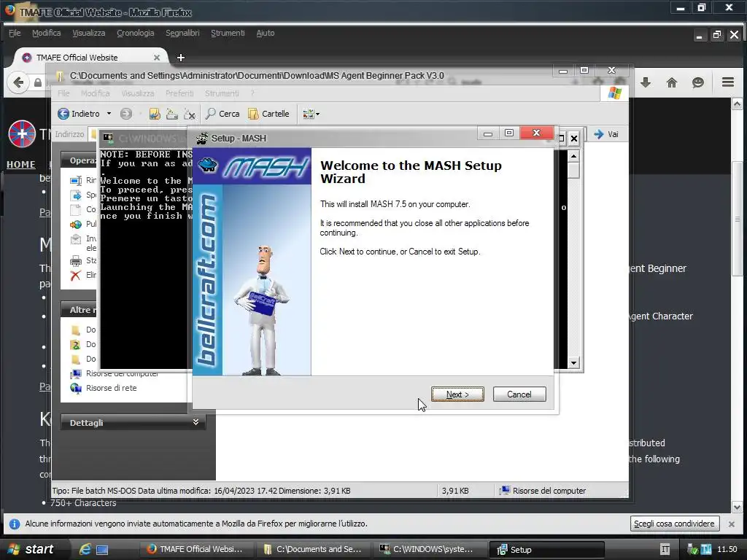
Task: Click the rename file icon in task list
Action: pos(76,181)
